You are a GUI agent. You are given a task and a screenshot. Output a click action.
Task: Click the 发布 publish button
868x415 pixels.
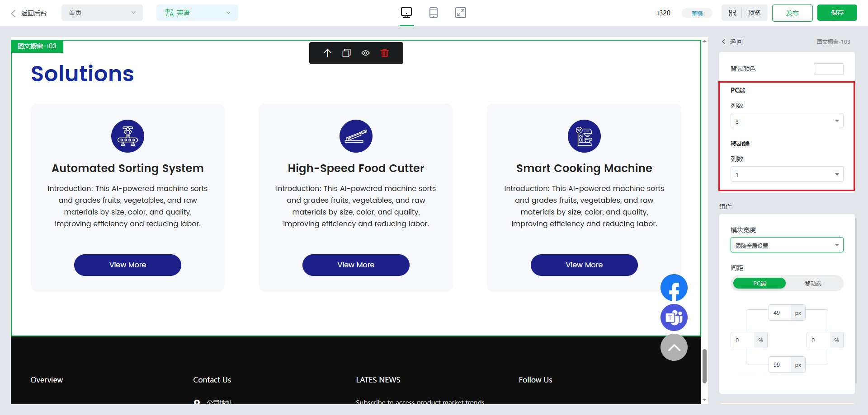(x=792, y=13)
